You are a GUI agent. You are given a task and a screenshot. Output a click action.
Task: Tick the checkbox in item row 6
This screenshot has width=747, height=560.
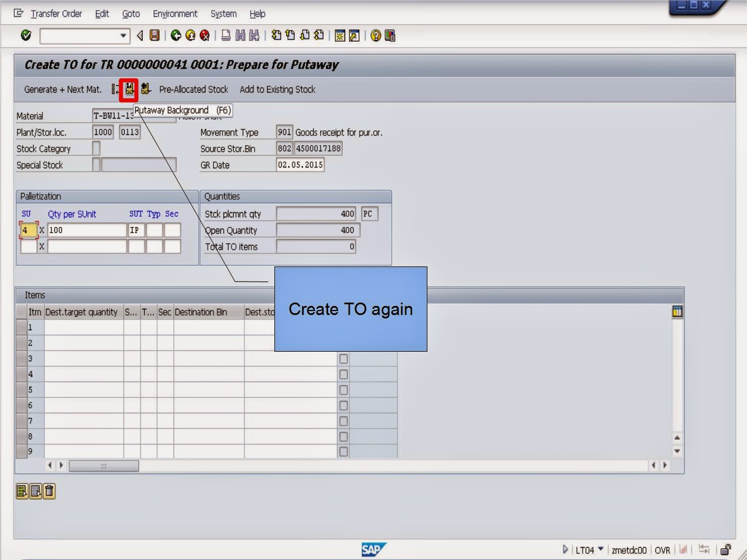(343, 405)
